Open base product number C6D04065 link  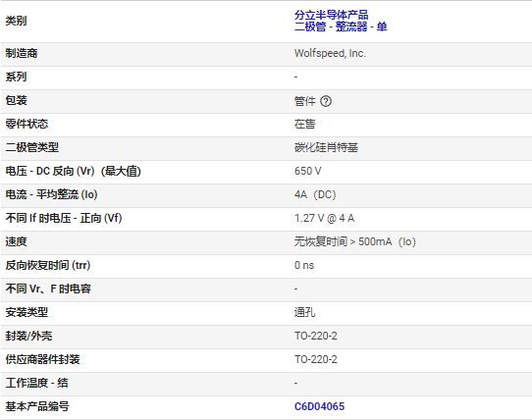(x=319, y=406)
